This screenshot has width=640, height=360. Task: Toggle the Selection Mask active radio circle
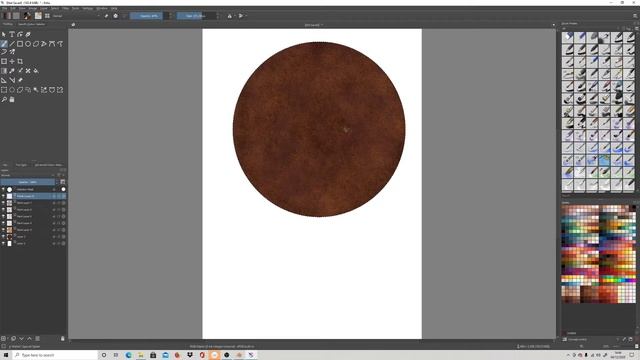[x=63, y=189]
